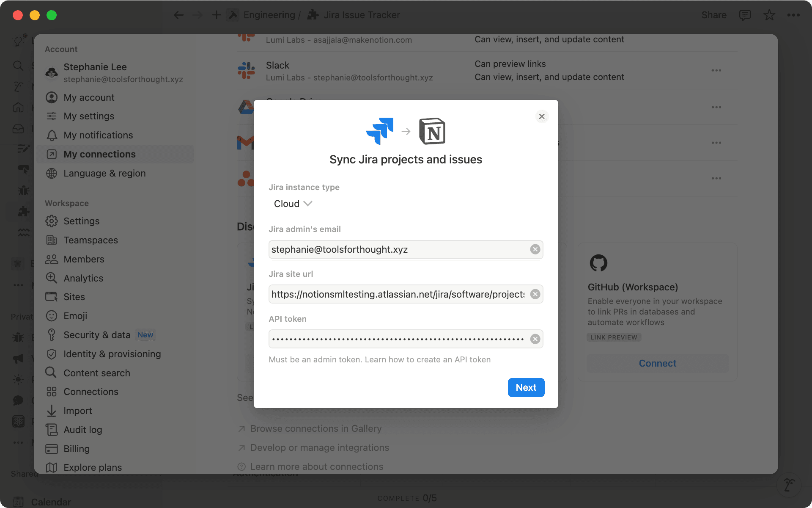
Task: Connect the GitHub workspace integration
Action: pos(657,363)
